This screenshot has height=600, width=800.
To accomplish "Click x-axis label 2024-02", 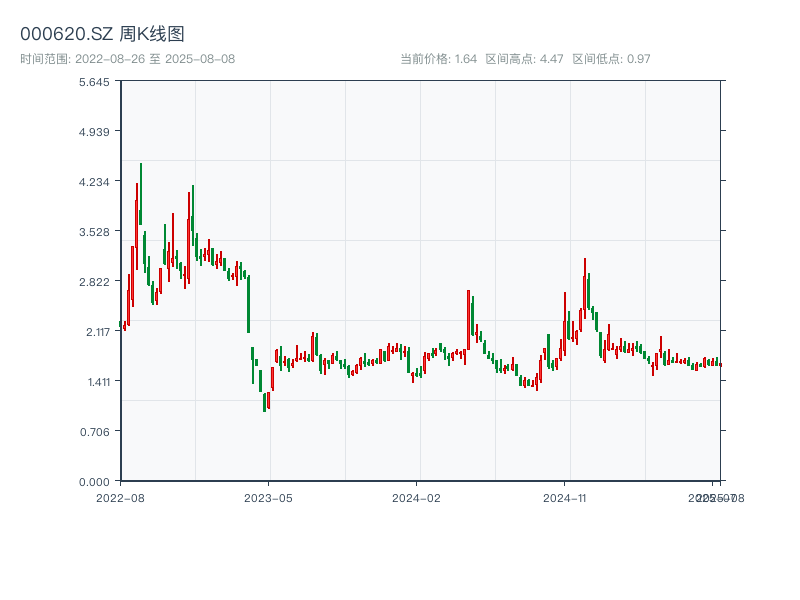I will (x=416, y=498).
